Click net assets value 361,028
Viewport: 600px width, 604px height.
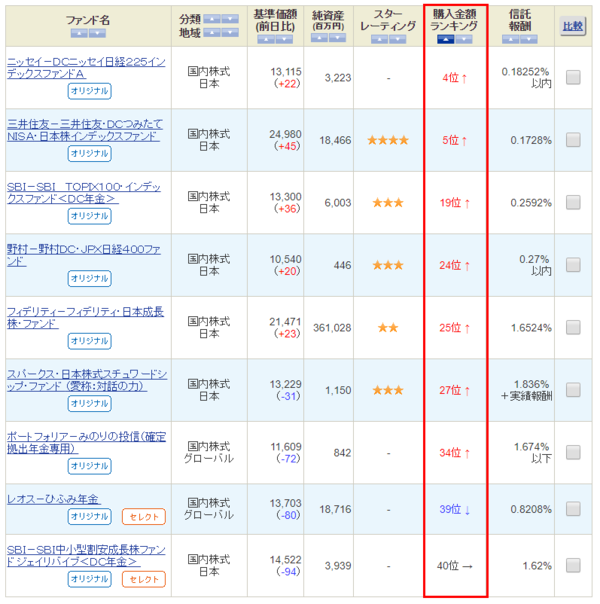332,328
